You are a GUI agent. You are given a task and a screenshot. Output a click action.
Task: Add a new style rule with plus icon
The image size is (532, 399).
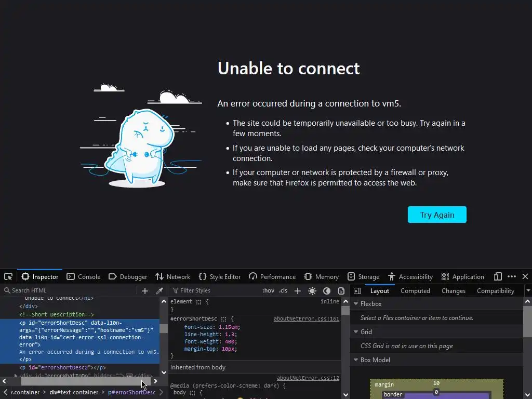(298, 291)
